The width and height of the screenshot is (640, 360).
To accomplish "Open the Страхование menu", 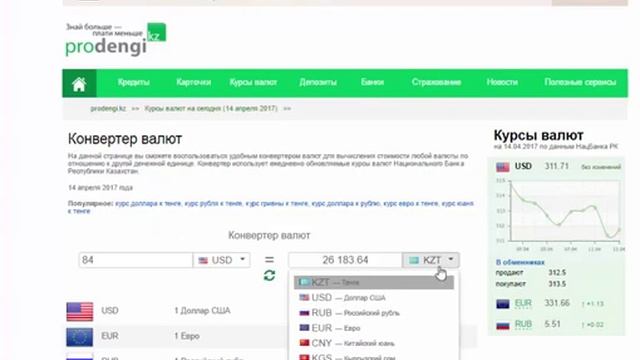I will 436,82.
